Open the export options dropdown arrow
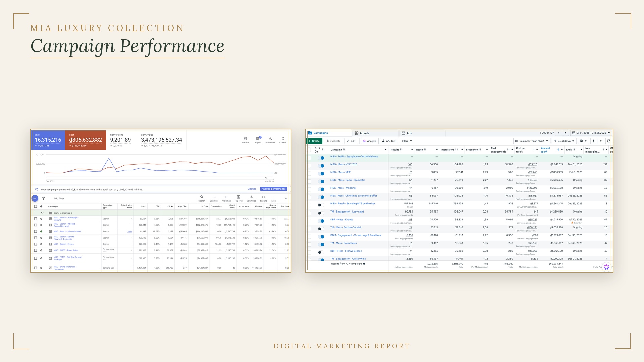The width and height of the screenshot is (644, 362). 601,141
